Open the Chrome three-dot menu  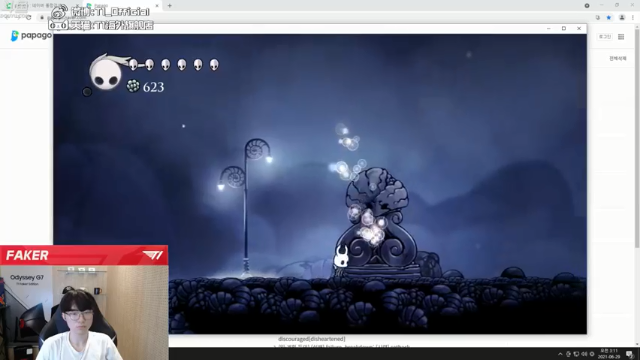(x=633, y=18)
